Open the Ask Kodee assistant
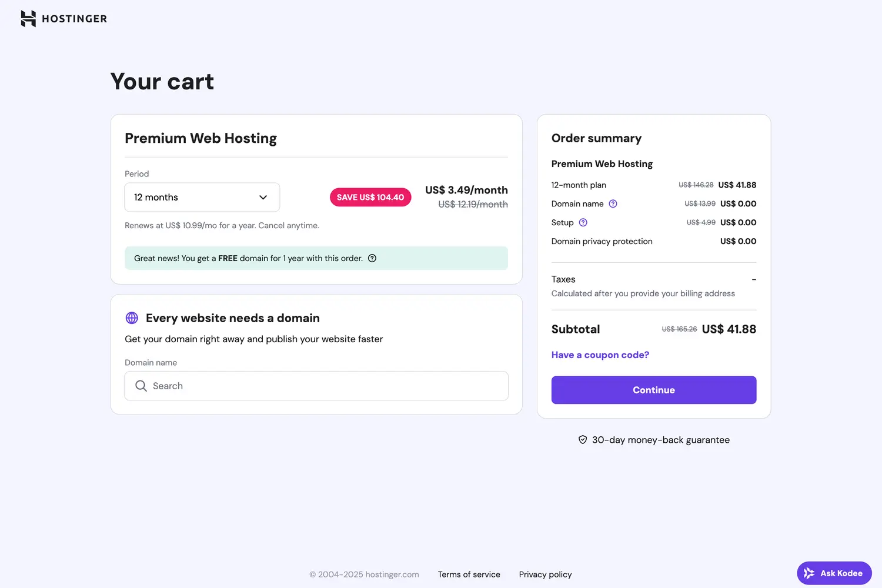The image size is (882, 588). 834,573
